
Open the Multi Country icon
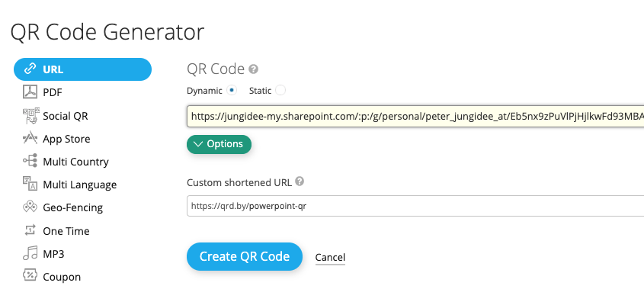pyautogui.click(x=30, y=161)
